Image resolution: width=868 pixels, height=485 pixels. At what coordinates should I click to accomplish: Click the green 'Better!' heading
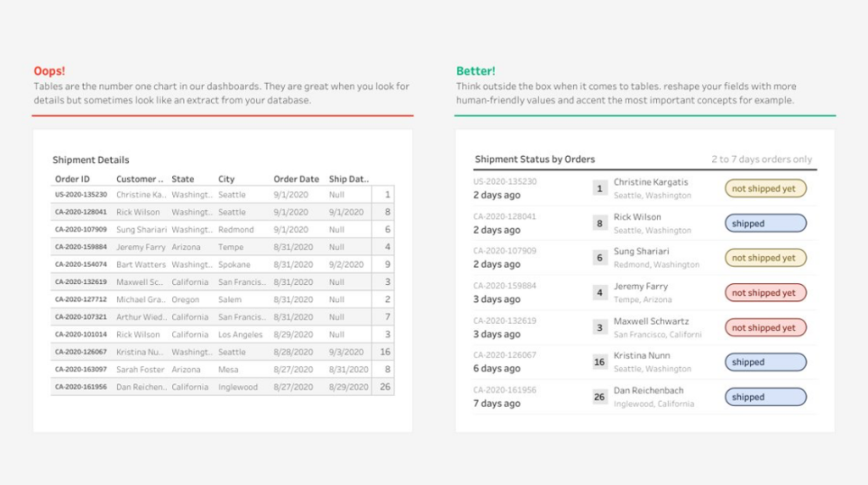pos(476,71)
